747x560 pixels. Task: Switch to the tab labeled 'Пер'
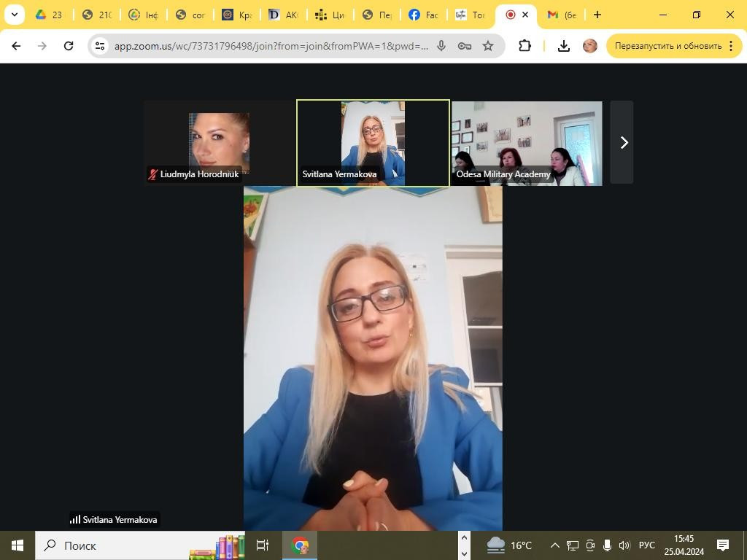(377, 15)
